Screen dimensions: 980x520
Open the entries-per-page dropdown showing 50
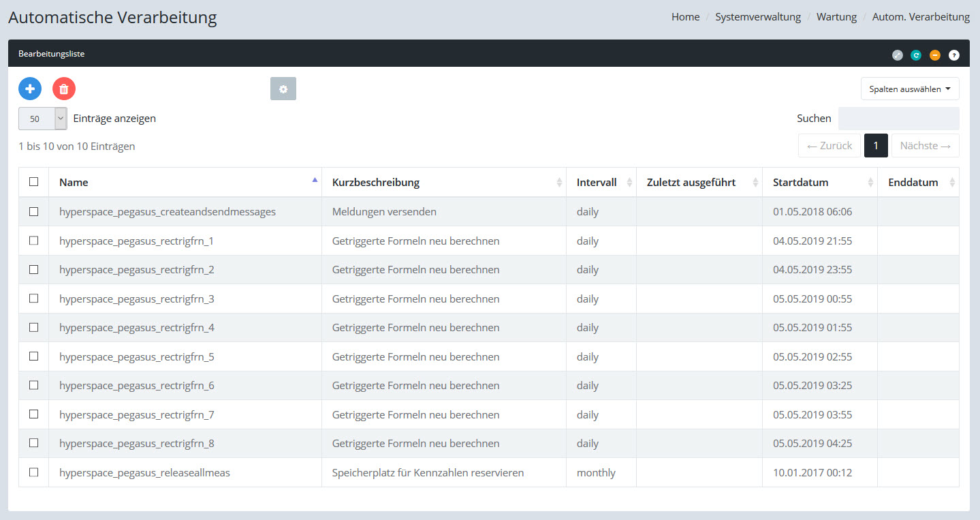tap(42, 119)
